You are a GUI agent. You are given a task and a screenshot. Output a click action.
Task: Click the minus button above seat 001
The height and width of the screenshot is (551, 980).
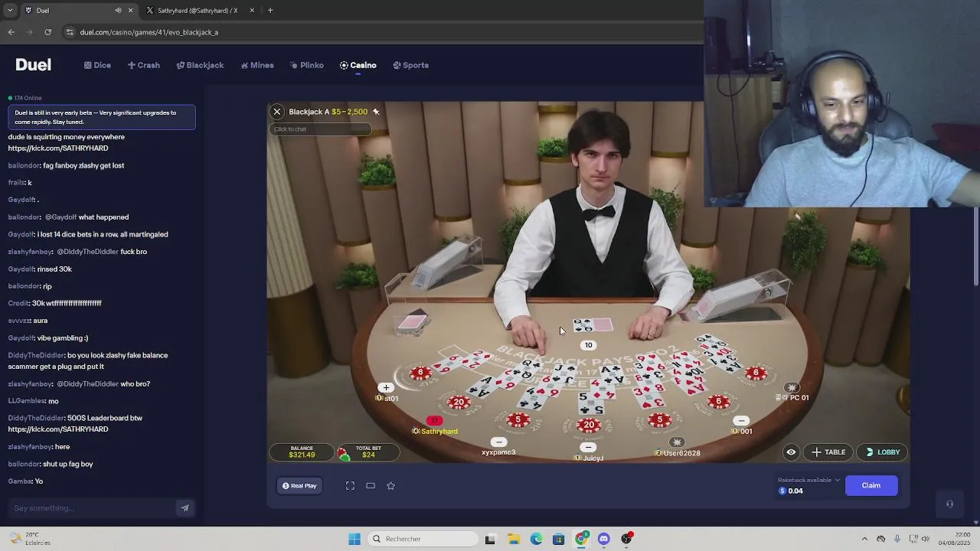740,421
